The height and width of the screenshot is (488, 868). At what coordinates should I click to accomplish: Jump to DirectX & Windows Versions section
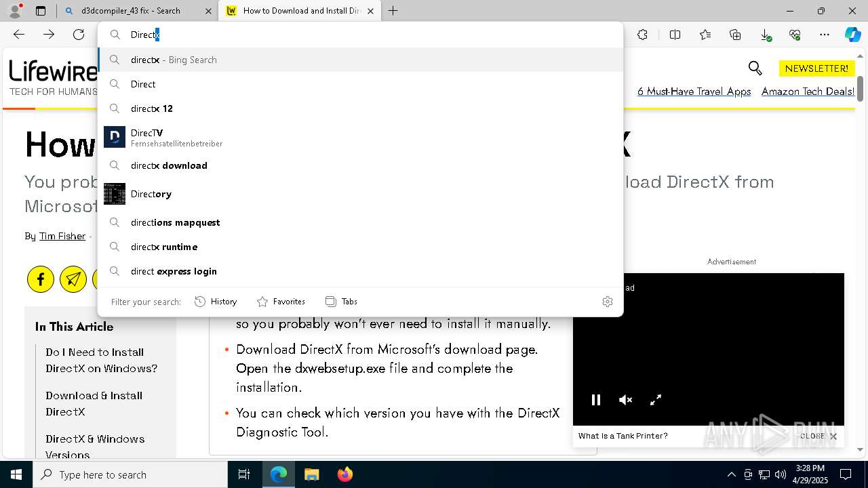tap(95, 447)
